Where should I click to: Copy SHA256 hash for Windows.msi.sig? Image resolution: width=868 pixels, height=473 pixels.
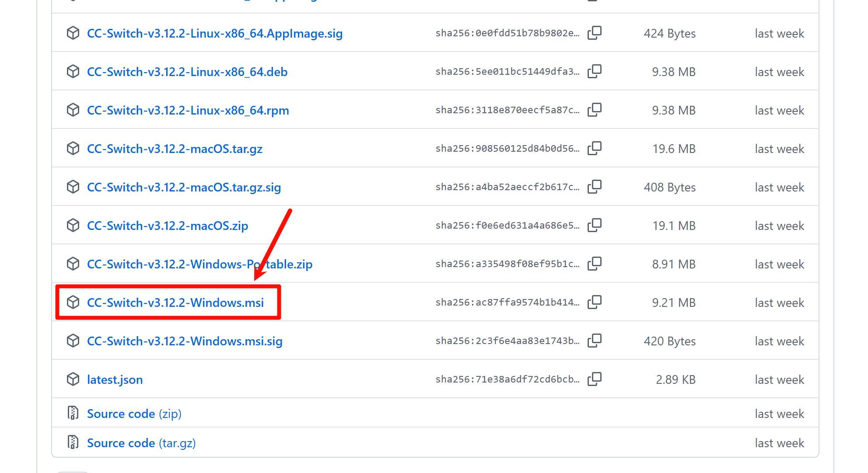[594, 341]
